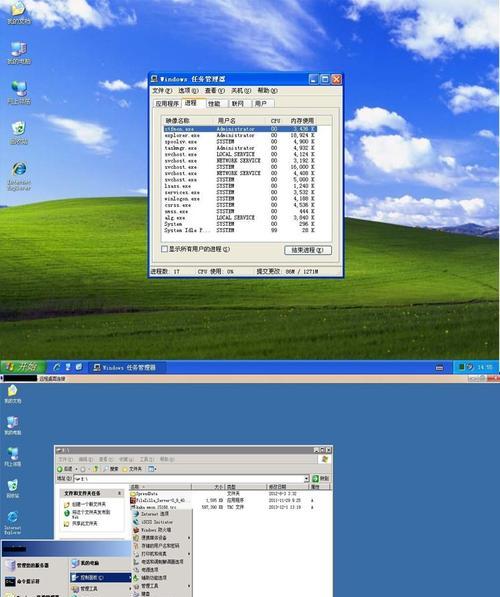Screen dimensions: 500x597
Task: Sort by the CPU column header
Action: (x=275, y=121)
